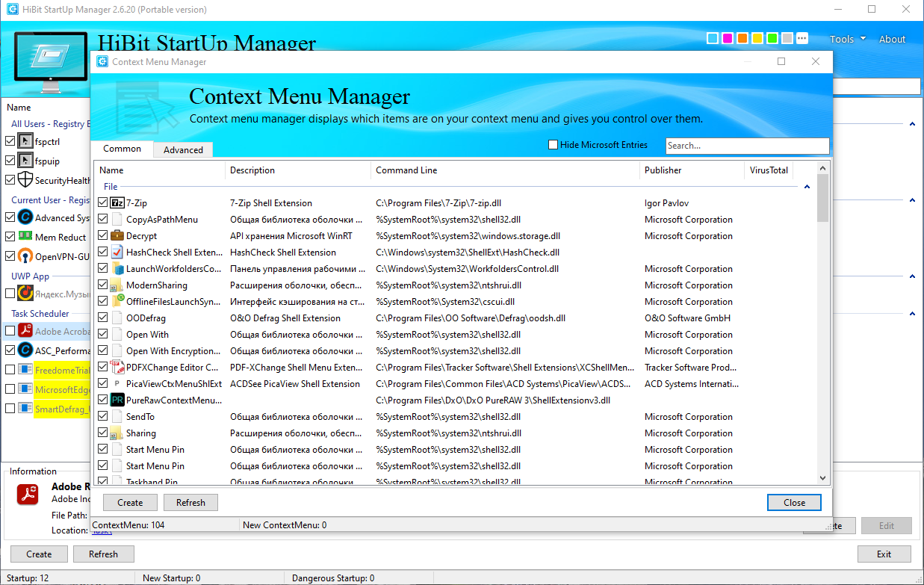Click the O&O Software GmbH publisher cell
The image size is (924, 585).
[687, 318]
